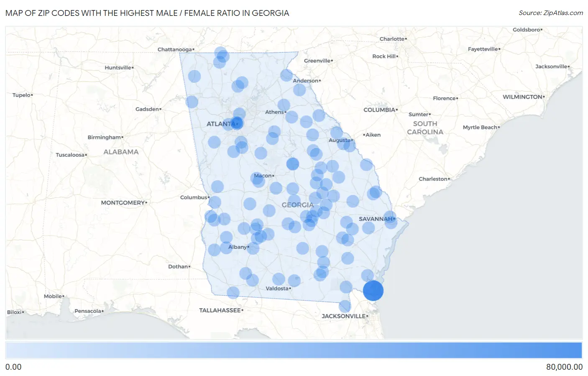Click the Biloxi city label

[15, 312]
